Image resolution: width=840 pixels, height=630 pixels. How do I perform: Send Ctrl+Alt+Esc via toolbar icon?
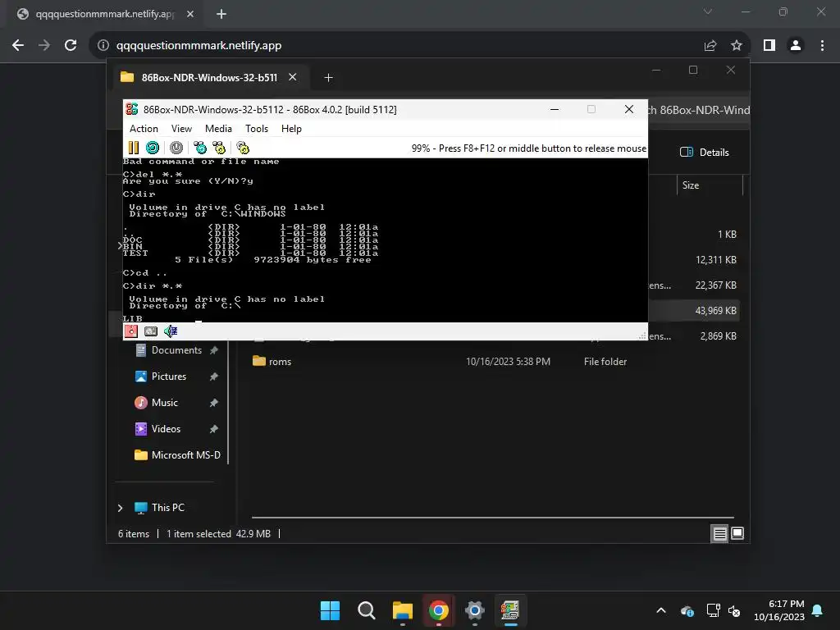[x=219, y=148]
